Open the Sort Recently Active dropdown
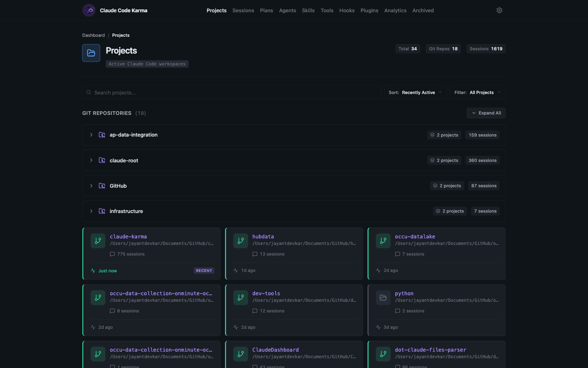 415,92
